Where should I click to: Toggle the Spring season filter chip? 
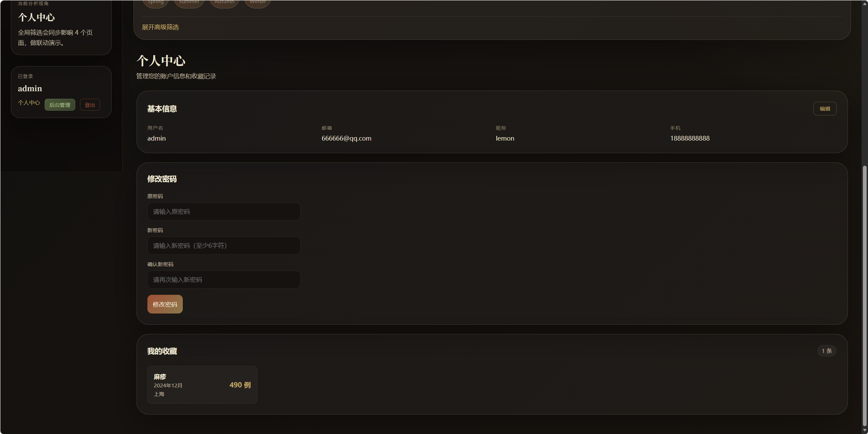pos(156,3)
